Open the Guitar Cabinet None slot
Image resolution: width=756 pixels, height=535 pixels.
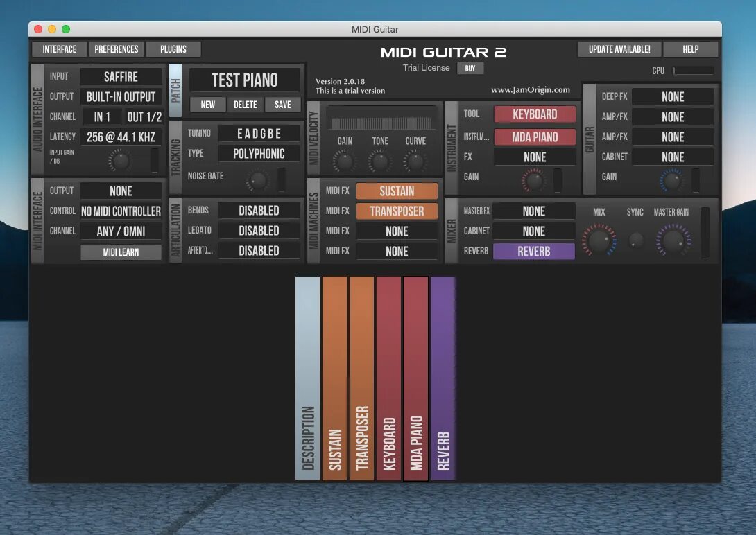coord(673,157)
